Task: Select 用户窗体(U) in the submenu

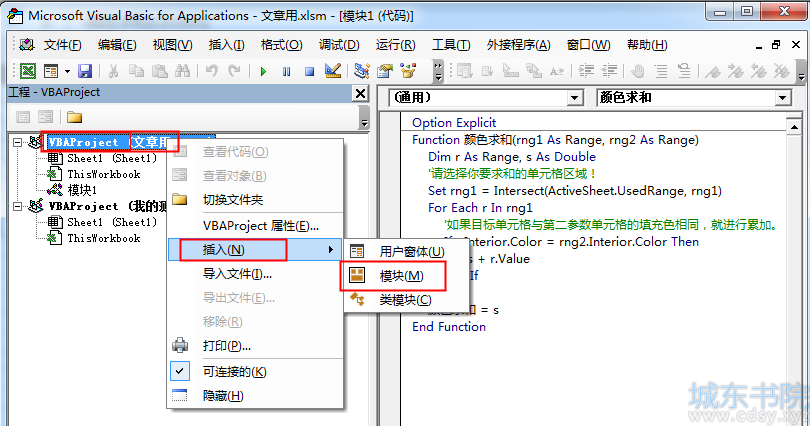Action: coord(407,251)
